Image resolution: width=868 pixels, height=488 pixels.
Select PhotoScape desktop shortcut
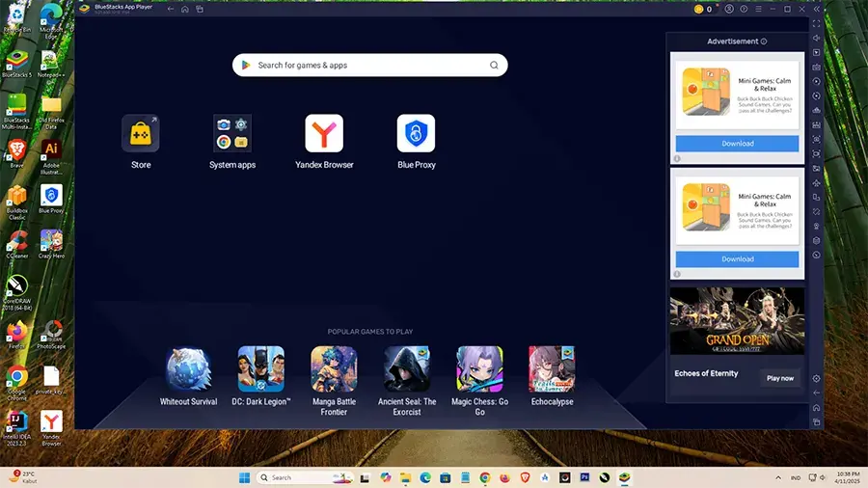tap(51, 335)
